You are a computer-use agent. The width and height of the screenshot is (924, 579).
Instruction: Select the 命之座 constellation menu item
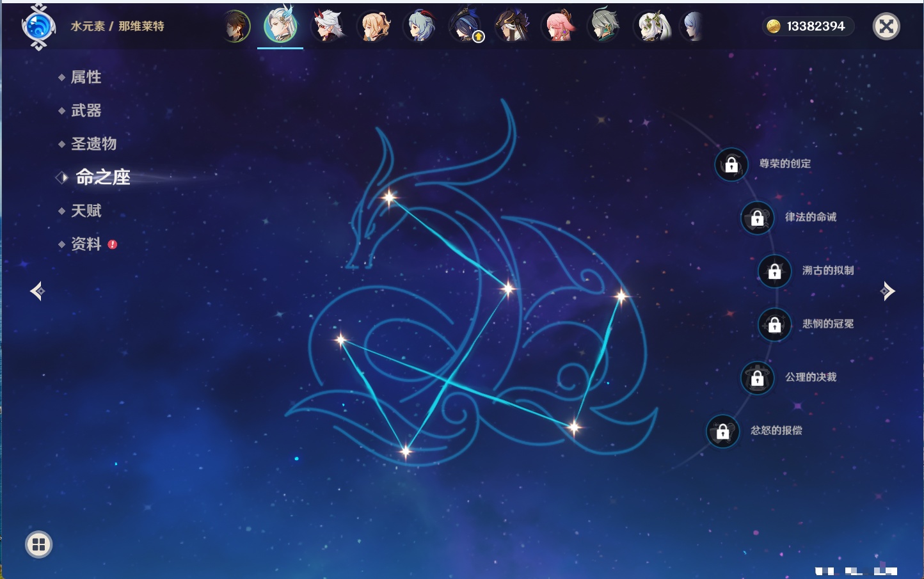[x=103, y=177]
